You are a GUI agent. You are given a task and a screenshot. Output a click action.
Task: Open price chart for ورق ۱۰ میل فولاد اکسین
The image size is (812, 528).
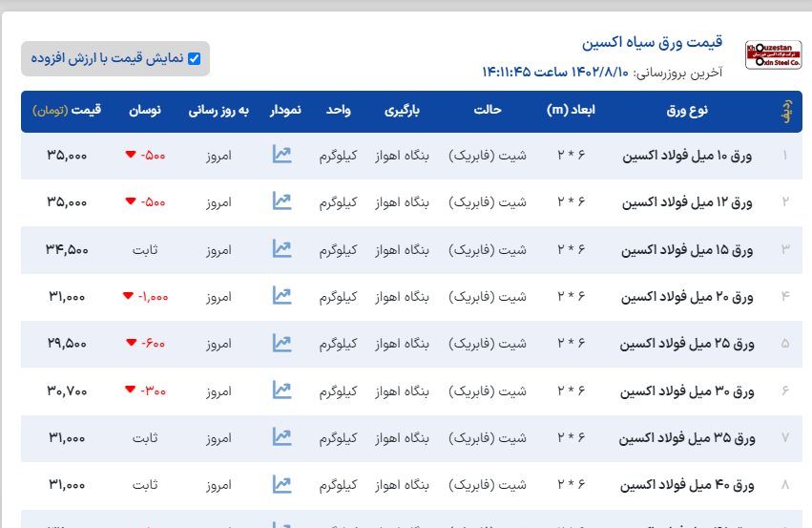pos(281,155)
